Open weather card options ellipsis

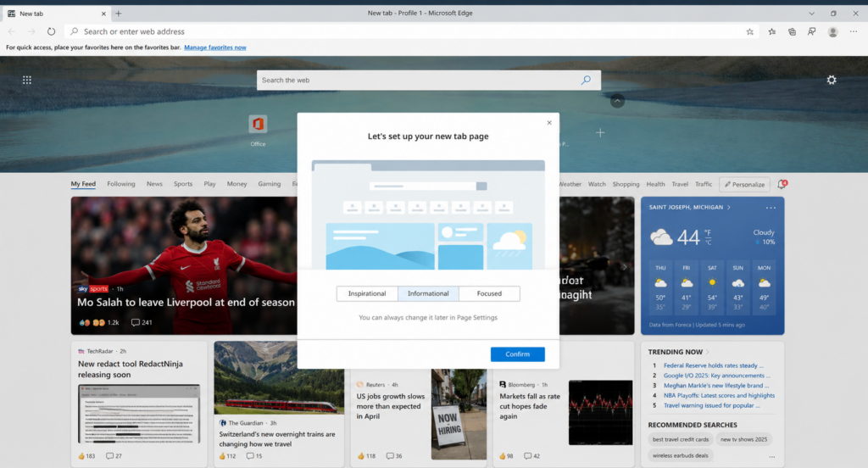click(x=771, y=208)
